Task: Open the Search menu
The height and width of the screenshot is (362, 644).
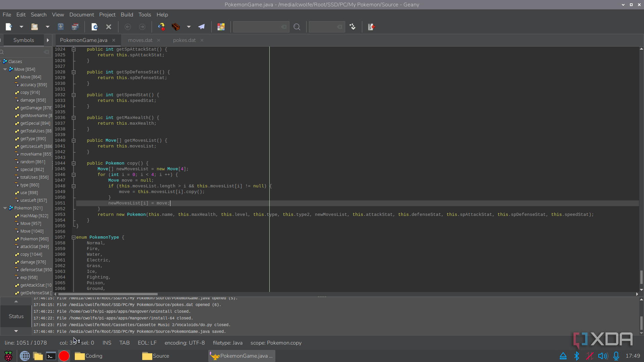Action: [39, 15]
